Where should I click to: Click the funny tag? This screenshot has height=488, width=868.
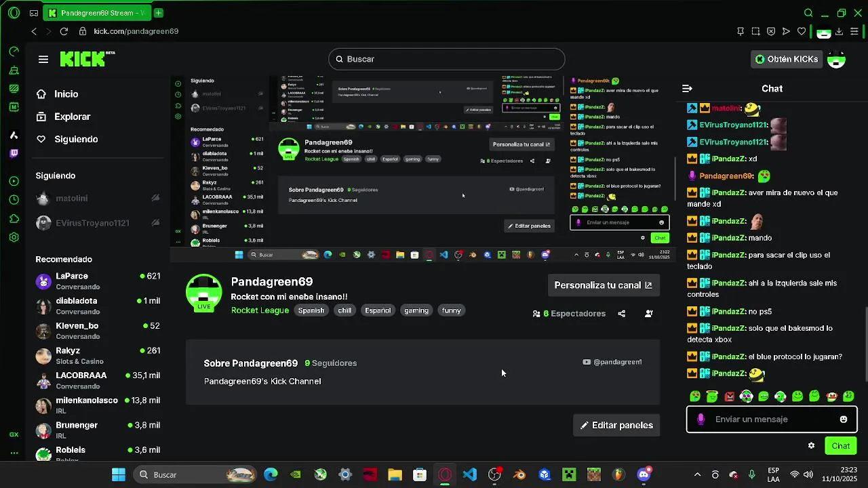tap(452, 310)
